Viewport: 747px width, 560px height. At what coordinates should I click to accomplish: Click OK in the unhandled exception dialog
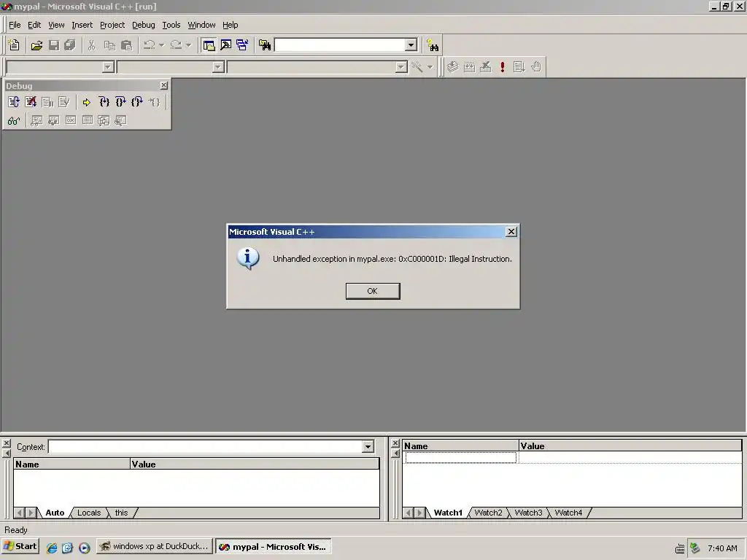(373, 291)
